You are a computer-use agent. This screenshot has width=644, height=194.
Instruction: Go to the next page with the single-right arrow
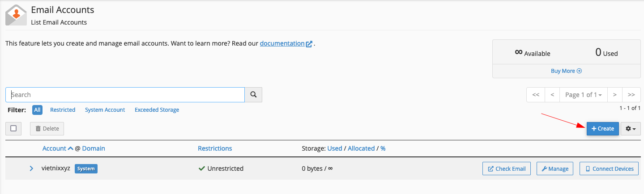[x=615, y=95]
